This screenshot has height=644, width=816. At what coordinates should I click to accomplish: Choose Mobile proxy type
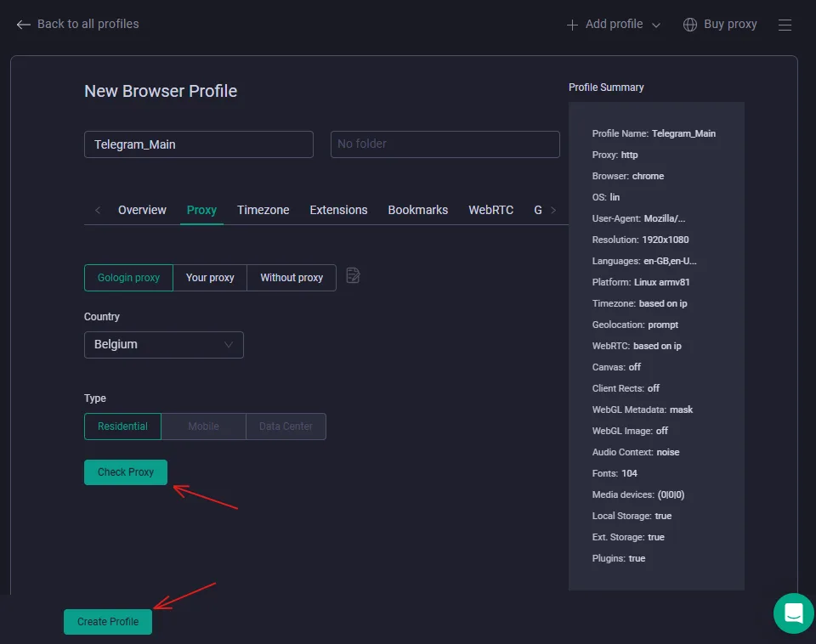coord(203,427)
